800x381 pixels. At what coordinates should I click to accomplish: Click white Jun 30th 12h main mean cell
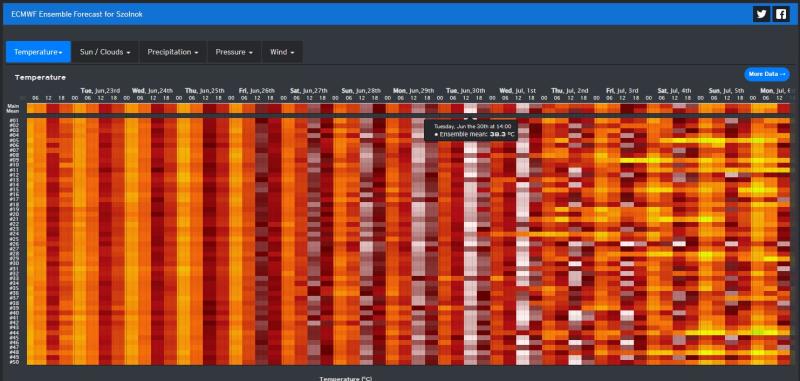pyautogui.click(x=470, y=108)
